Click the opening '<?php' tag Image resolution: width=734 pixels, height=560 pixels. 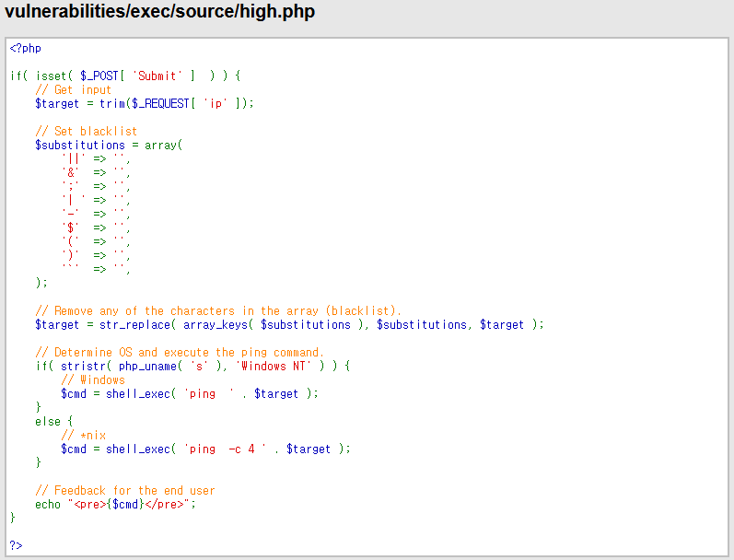[25, 48]
